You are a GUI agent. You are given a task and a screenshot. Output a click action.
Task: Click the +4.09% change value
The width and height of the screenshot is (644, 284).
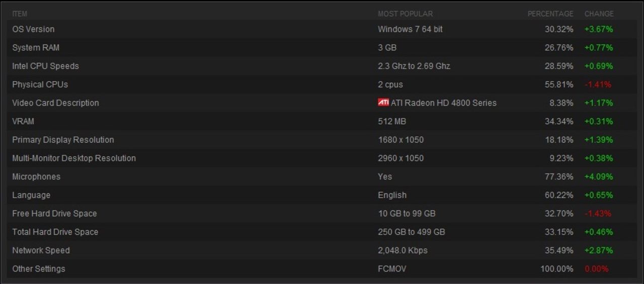(599, 176)
